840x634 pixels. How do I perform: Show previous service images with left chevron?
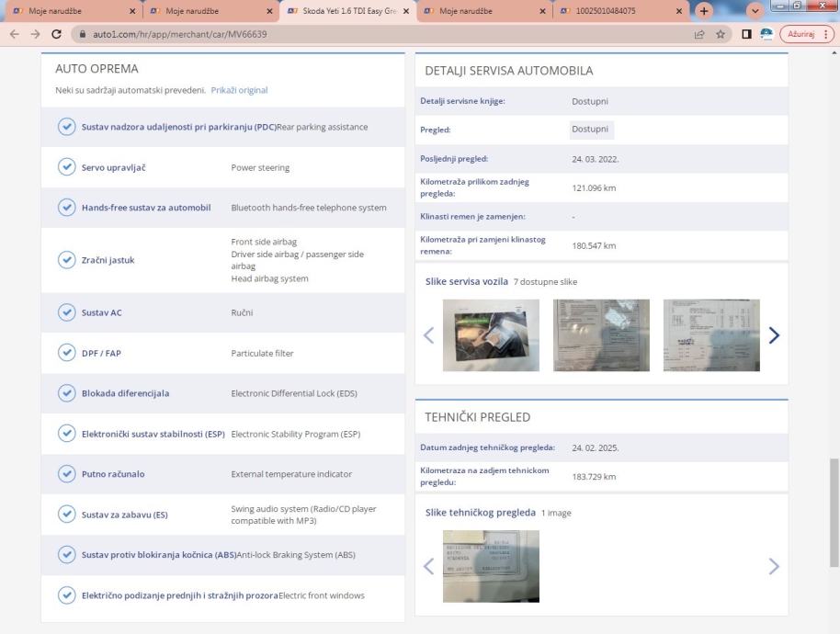click(428, 335)
